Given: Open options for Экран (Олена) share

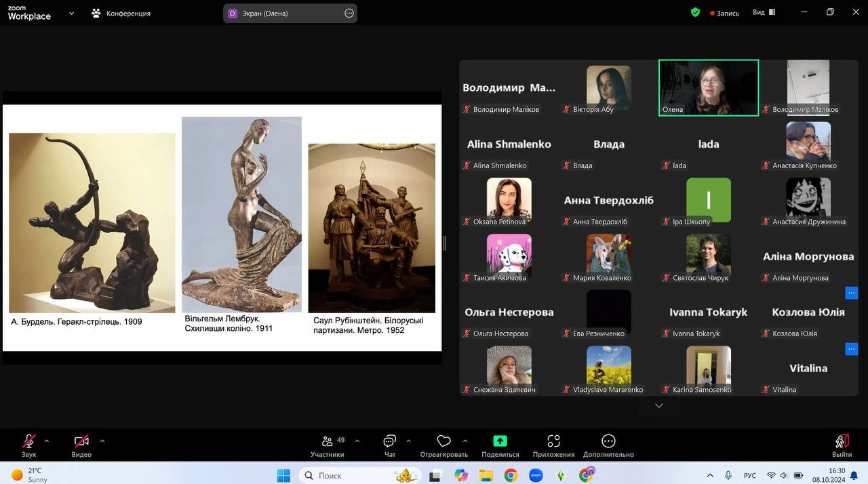Looking at the screenshot, I should pos(349,13).
